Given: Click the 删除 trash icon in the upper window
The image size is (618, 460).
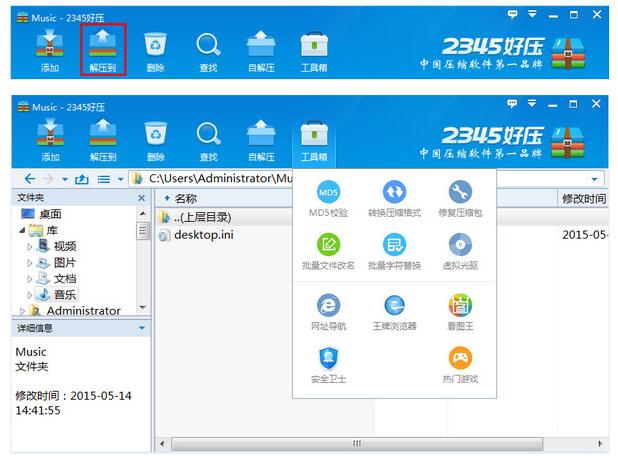Looking at the screenshot, I should [x=156, y=50].
